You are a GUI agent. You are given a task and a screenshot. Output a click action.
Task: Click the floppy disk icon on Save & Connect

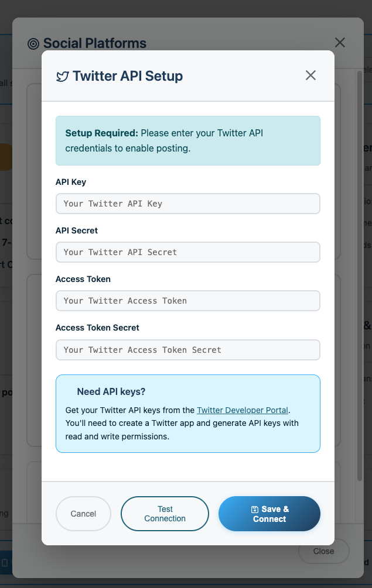point(254,510)
